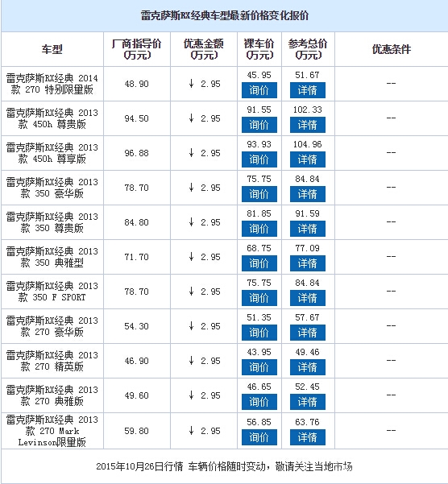The image size is (448, 484).
Task: Click 询价 for 2014款 270 特别限量版
Action: point(259,90)
